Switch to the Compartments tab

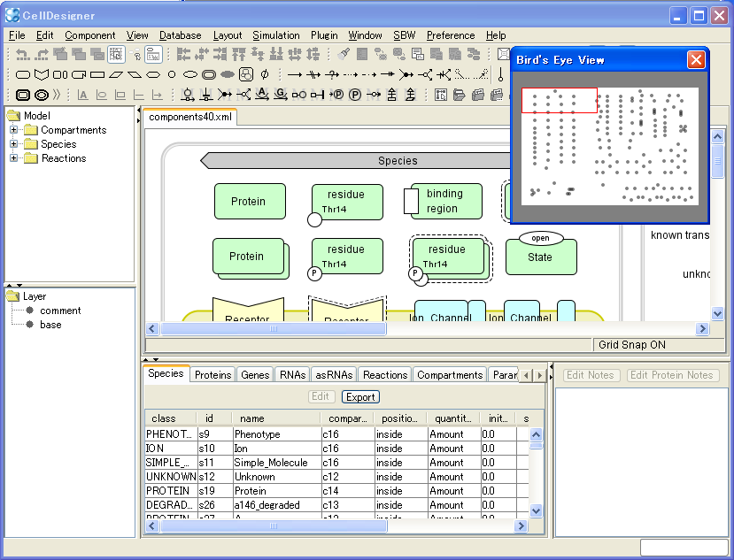tap(450, 375)
